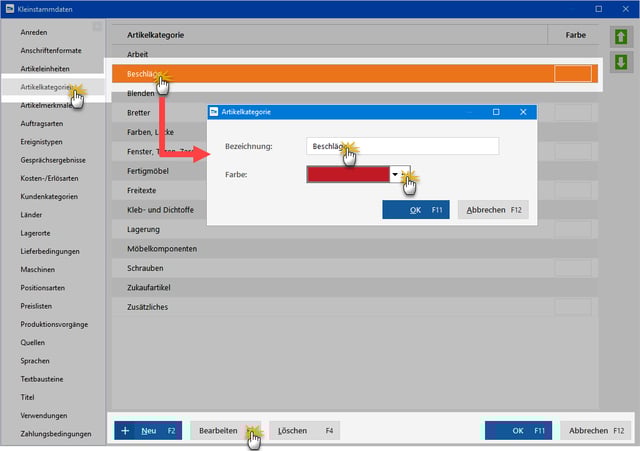Click the green move-up arrow icon
The height and width of the screenshot is (451, 640).
pos(619,38)
